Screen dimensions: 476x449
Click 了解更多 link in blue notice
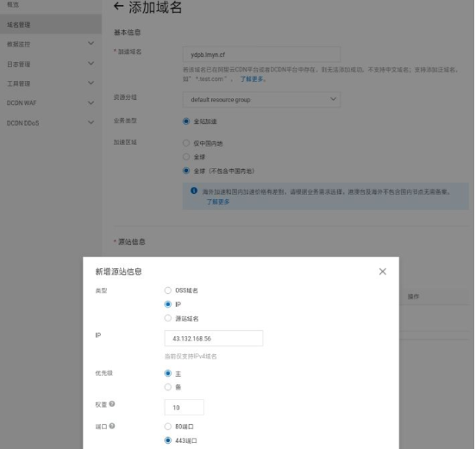218,202
